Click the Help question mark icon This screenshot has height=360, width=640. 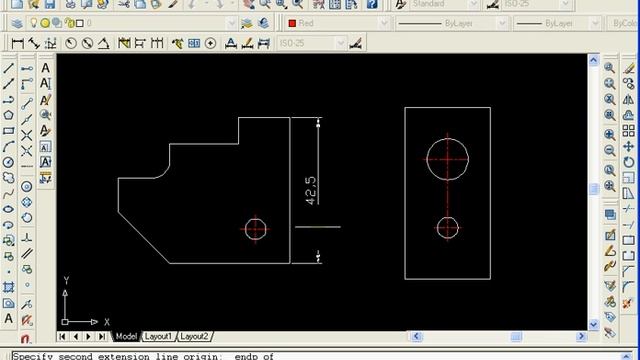(x=372, y=4)
